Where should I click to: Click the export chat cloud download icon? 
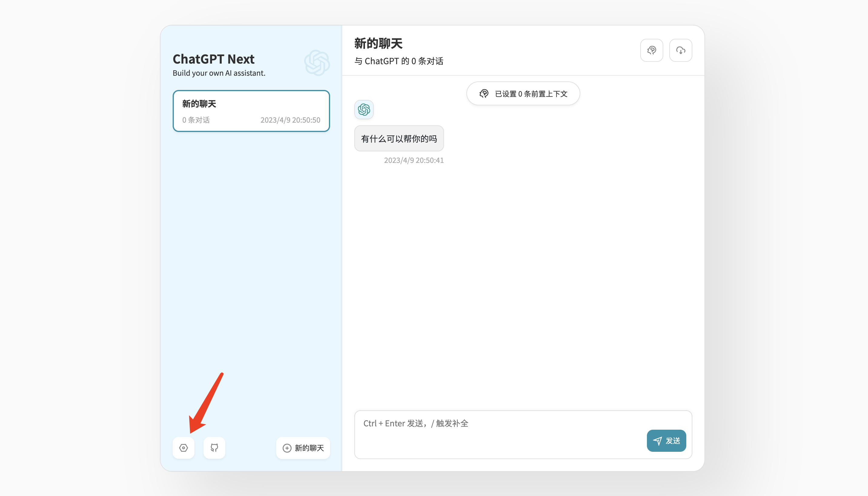click(x=680, y=50)
